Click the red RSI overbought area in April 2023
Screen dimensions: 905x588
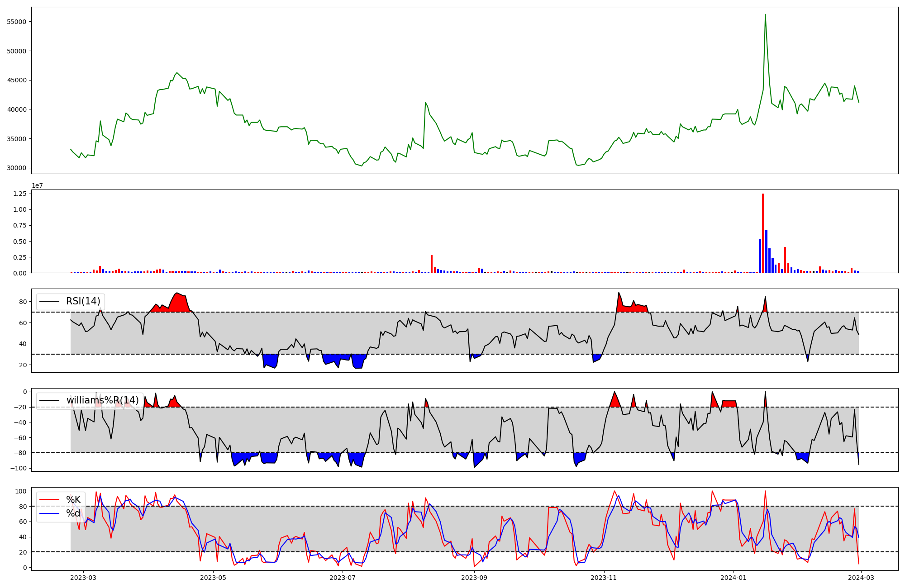179,303
